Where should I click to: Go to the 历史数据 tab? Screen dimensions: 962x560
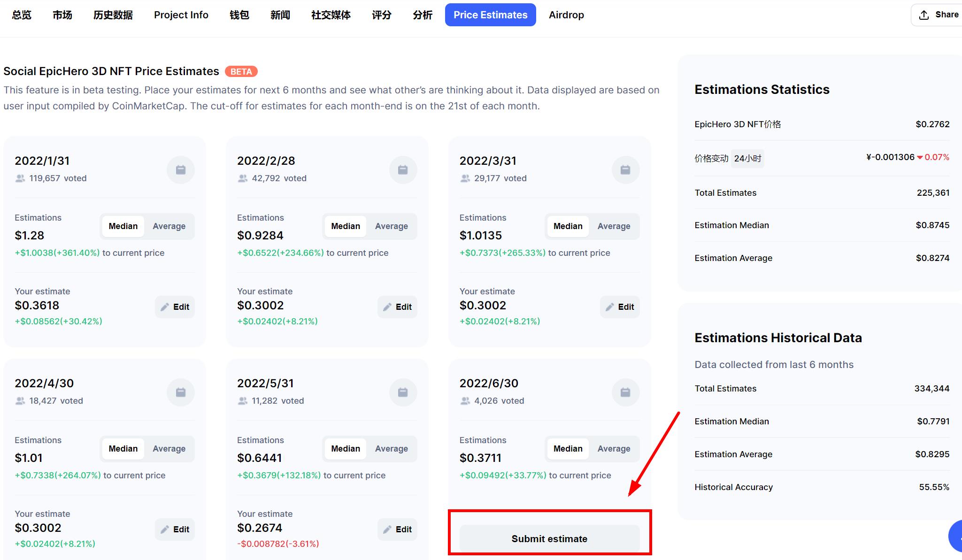click(x=113, y=15)
